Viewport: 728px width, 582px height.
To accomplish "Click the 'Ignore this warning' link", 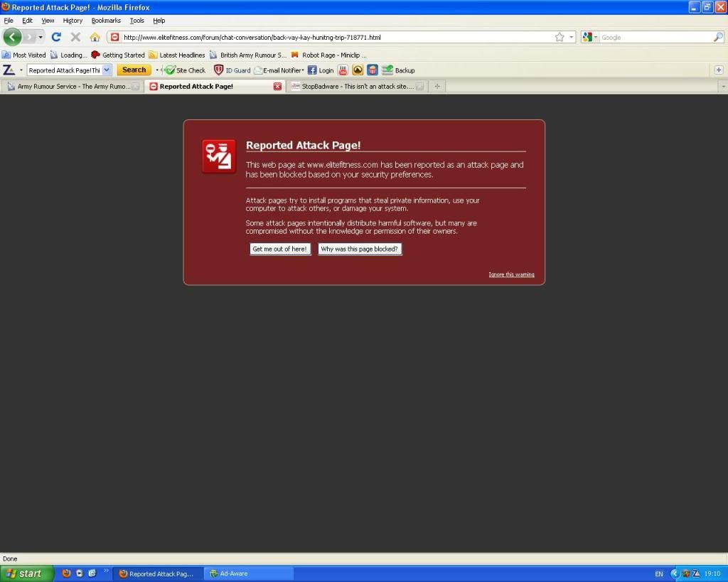I will click(x=511, y=274).
